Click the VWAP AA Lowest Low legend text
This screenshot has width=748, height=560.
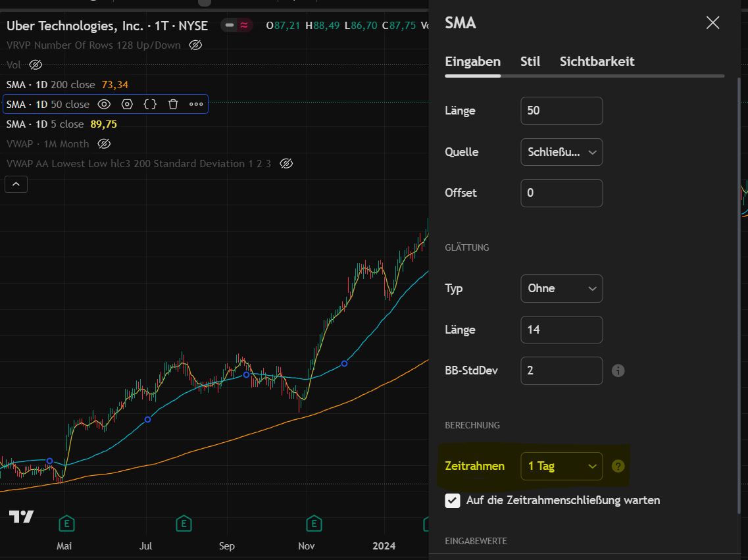[139, 163]
